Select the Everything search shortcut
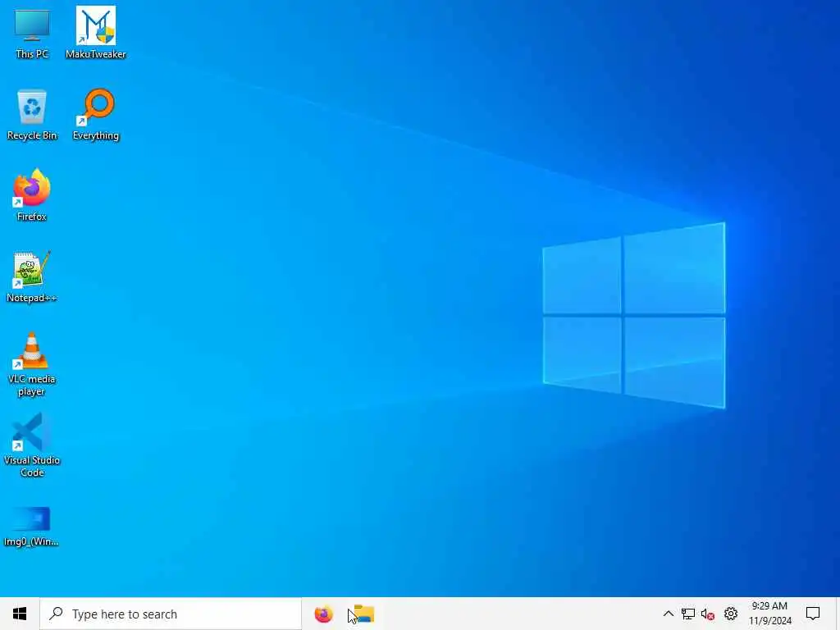The image size is (840, 630). coord(96,115)
